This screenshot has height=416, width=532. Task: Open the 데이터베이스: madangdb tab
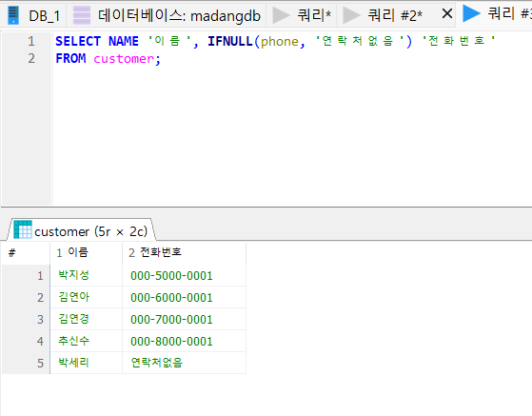coord(167,15)
